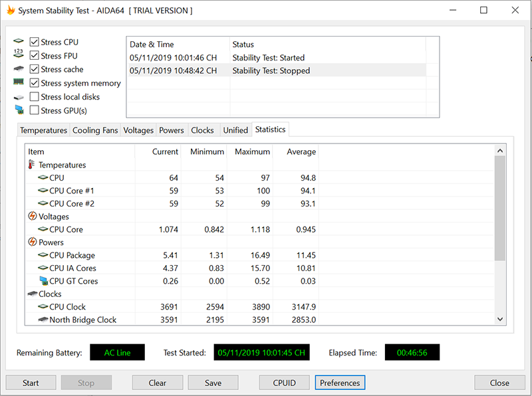Uncheck the Stress CPU checkbox
This screenshot has width=532, height=396.
pyautogui.click(x=35, y=42)
